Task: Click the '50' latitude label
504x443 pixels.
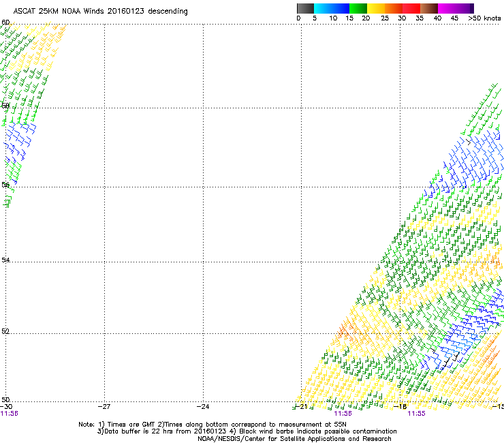Action: 5,399
